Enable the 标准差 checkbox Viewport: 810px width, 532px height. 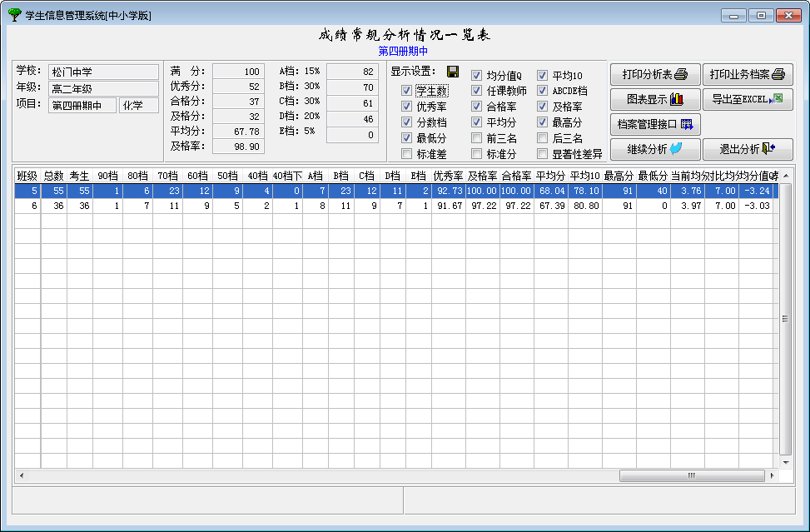(406, 154)
